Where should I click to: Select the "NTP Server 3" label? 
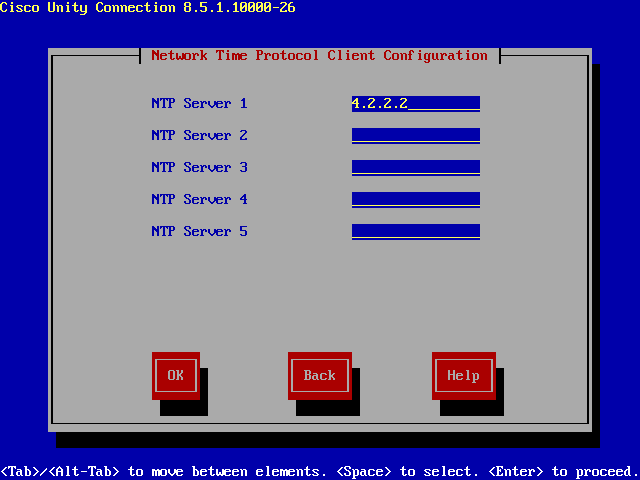[199, 167]
